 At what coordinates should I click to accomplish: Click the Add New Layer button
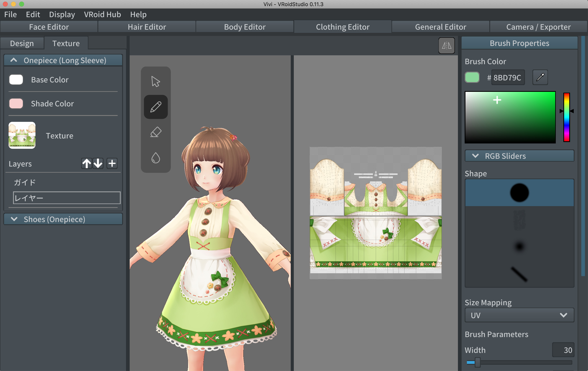(112, 163)
